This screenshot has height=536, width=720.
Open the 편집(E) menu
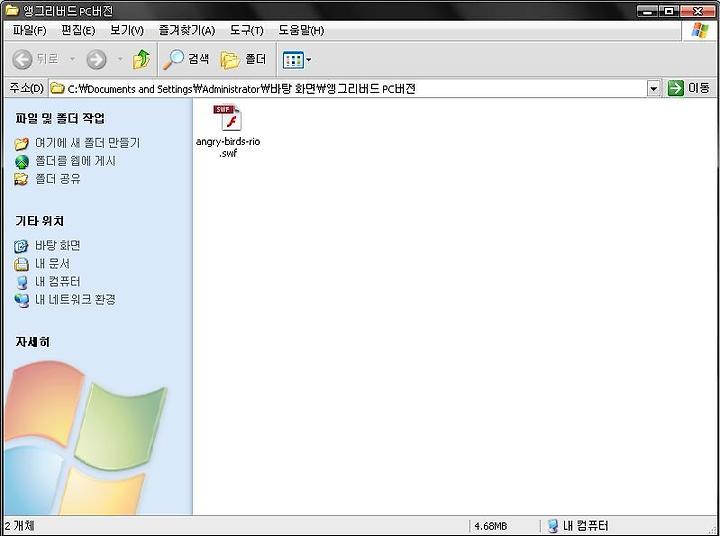[x=78, y=30]
